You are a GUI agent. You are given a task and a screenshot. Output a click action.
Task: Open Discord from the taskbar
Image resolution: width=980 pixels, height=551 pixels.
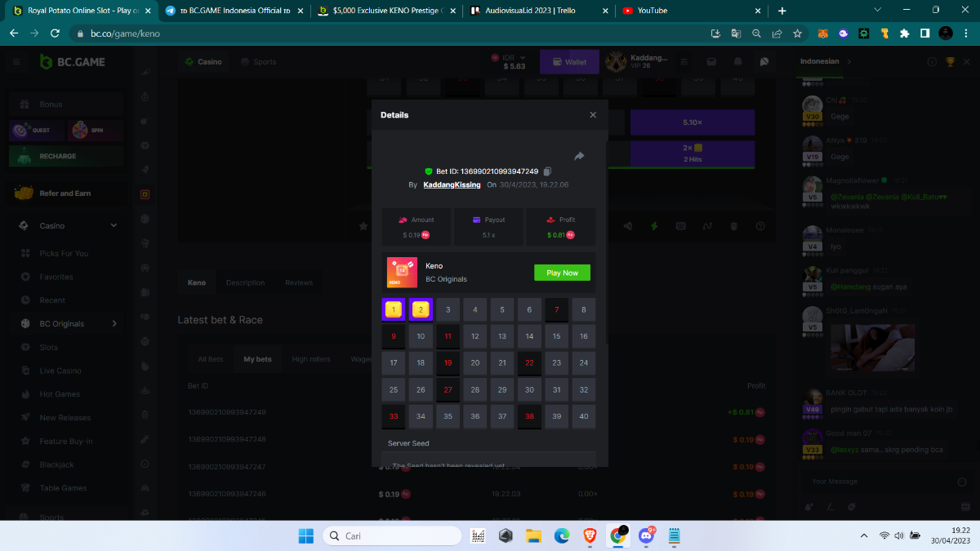coord(647,535)
